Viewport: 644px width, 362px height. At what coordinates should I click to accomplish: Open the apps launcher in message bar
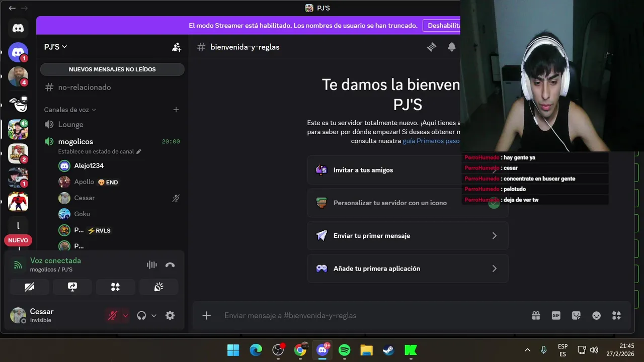(616, 315)
